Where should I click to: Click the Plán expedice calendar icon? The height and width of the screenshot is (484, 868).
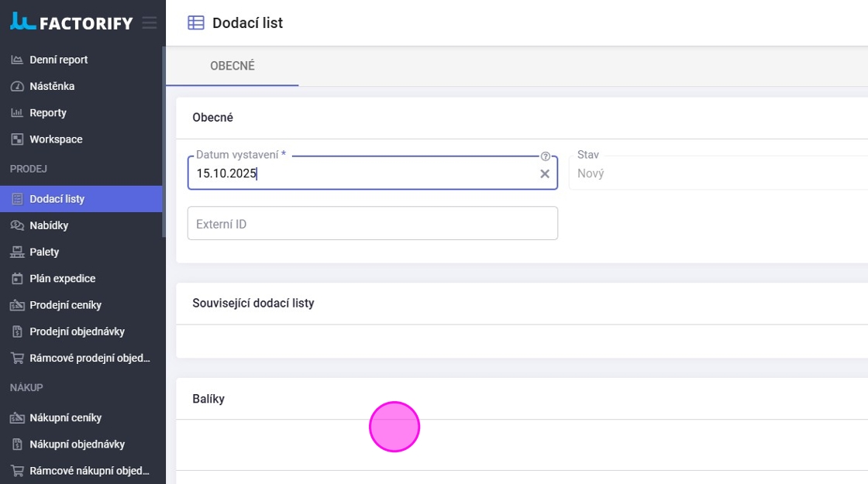click(x=17, y=279)
